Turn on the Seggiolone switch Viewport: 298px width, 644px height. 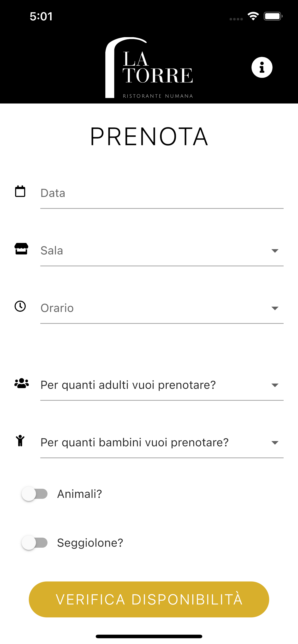[x=35, y=543]
